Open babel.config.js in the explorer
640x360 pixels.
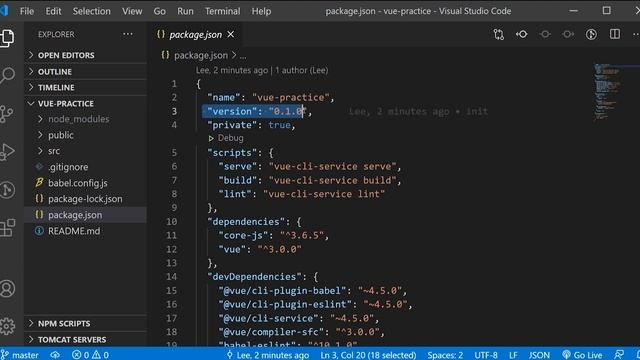(86, 183)
